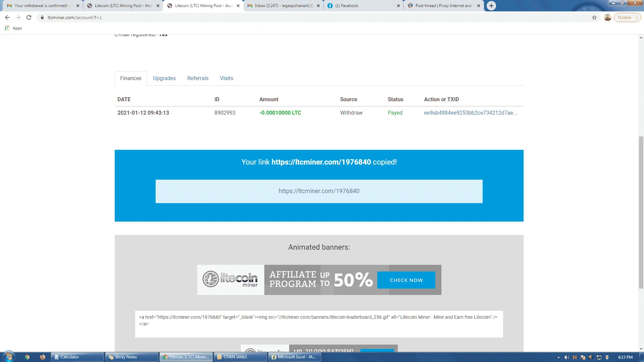644x362 pixels.
Task: Click the referral link in the blue heading
Action: [321, 162]
